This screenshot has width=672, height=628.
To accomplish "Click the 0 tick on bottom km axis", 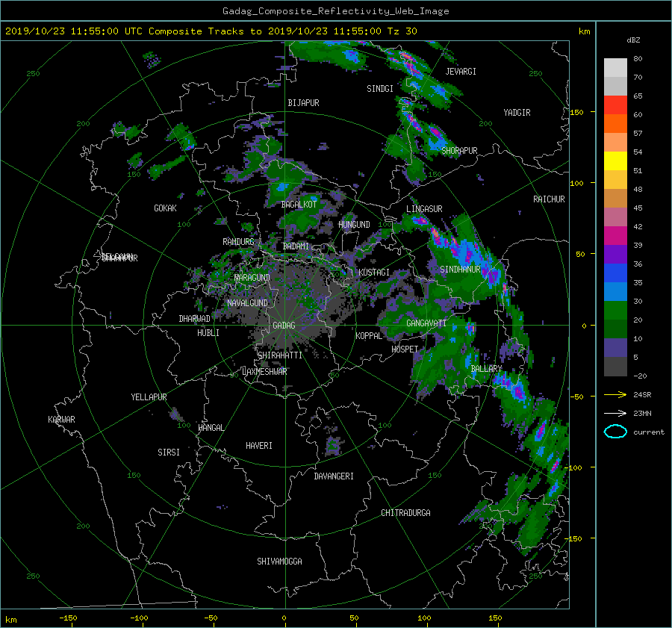I will click(284, 618).
